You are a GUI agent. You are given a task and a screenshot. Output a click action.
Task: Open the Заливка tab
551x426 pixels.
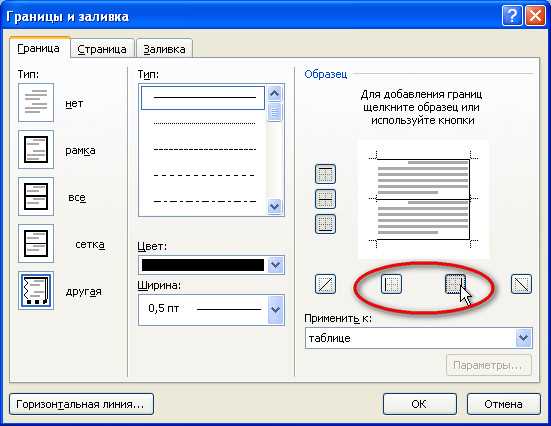point(164,49)
